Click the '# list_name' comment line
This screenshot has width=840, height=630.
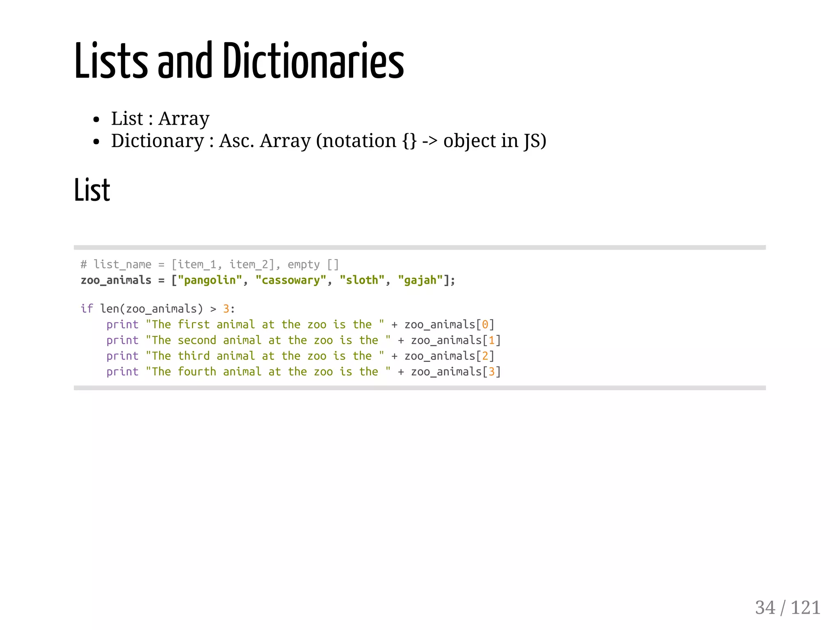pos(209,264)
